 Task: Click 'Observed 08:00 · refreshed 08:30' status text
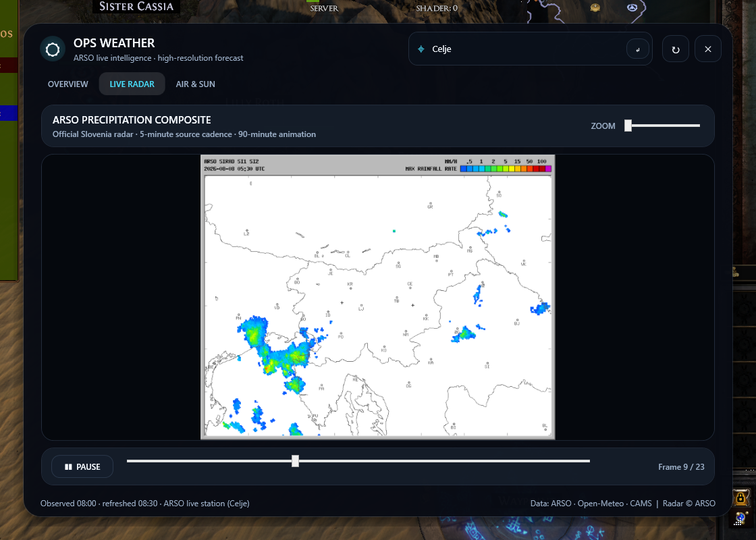coord(99,504)
